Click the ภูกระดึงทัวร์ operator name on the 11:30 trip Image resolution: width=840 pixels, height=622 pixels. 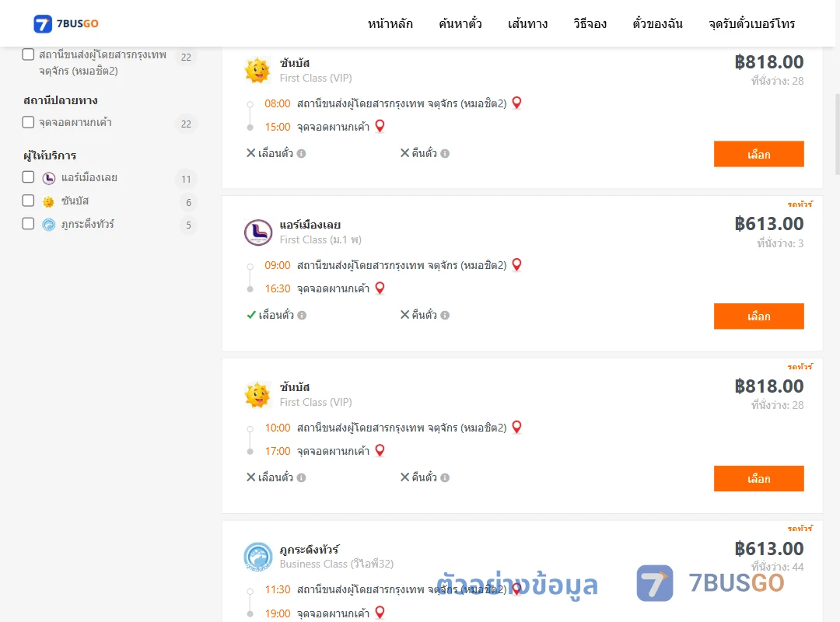point(309,549)
